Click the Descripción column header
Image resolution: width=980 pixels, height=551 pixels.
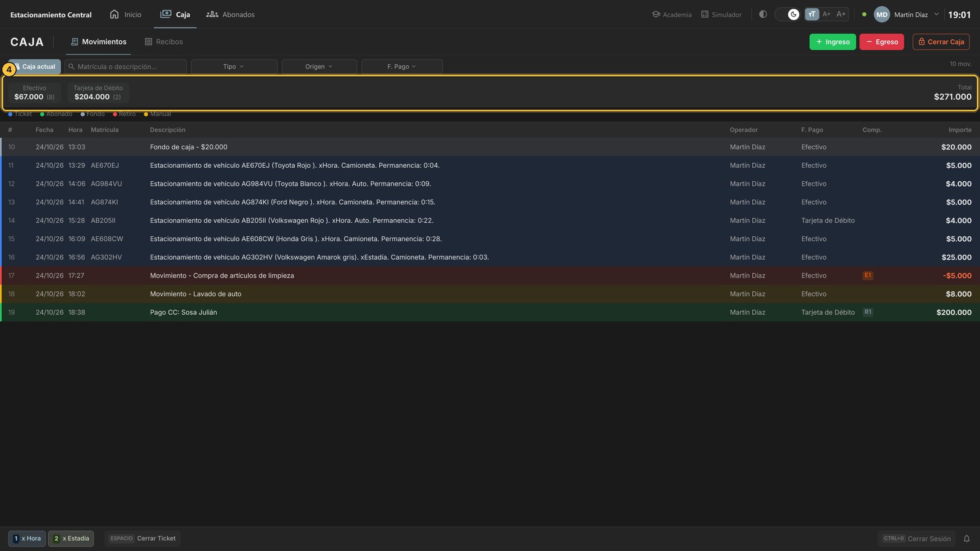168,130
